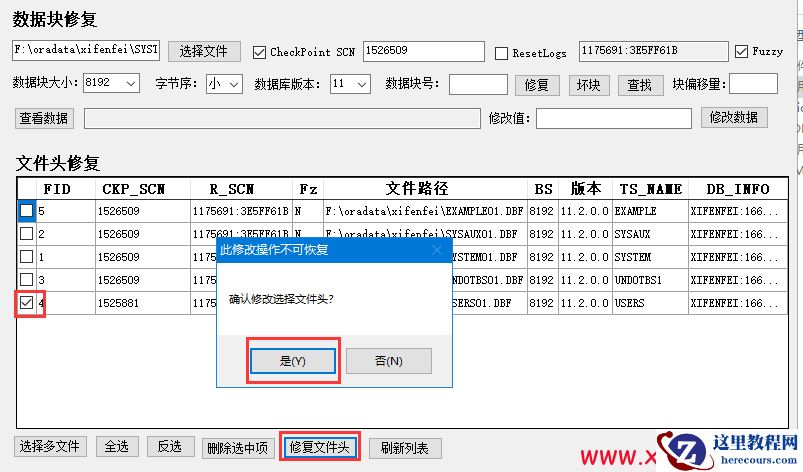Select the SYSAUX tablespace name cell

[x=650, y=234]
